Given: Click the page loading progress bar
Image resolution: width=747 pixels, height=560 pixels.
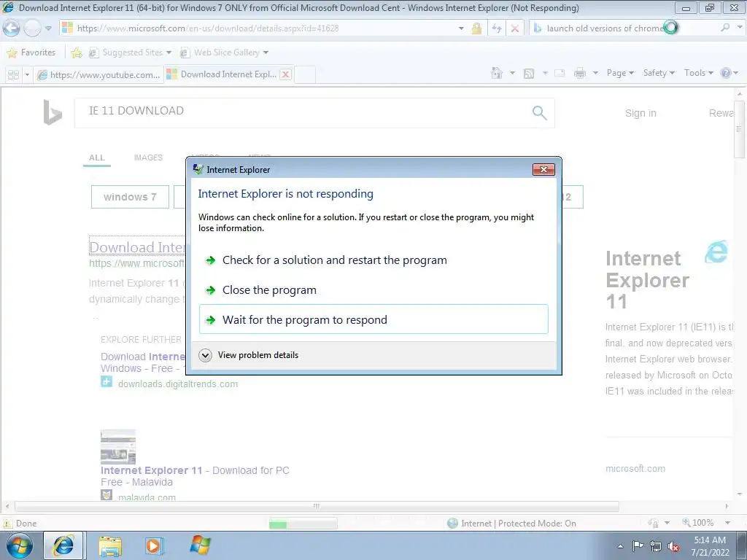Looking at the screenshot, I should pos(303,524).
